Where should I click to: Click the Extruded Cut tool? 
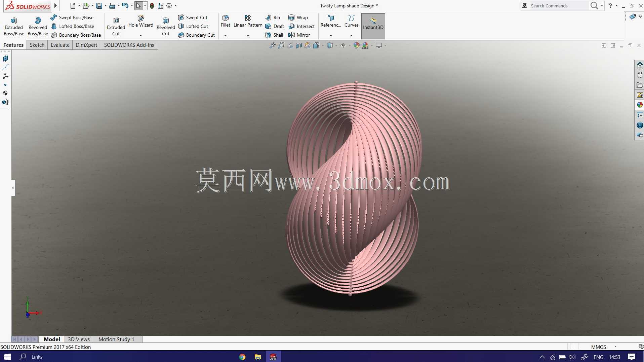116,26
